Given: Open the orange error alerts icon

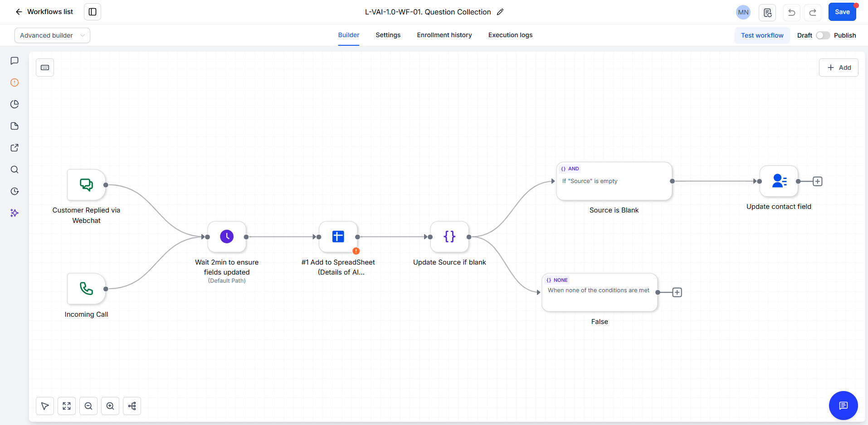Looking at the screenshot, I should 15,82.
